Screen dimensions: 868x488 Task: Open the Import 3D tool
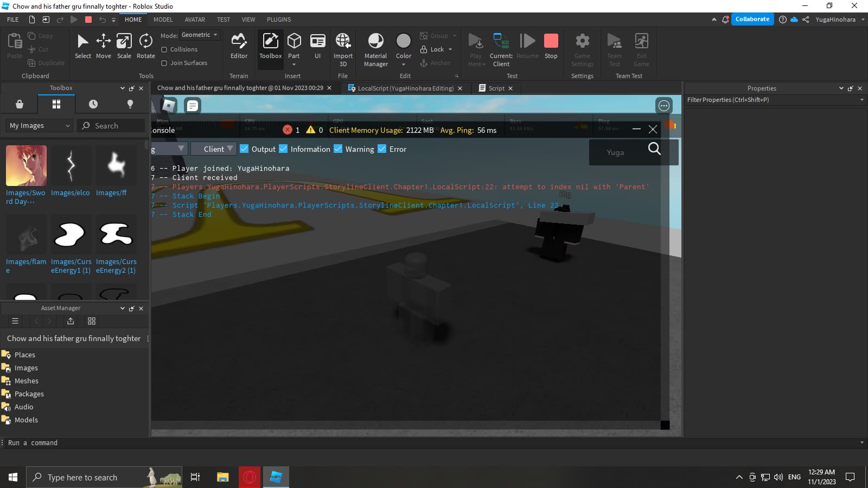(x=343, y=48)
